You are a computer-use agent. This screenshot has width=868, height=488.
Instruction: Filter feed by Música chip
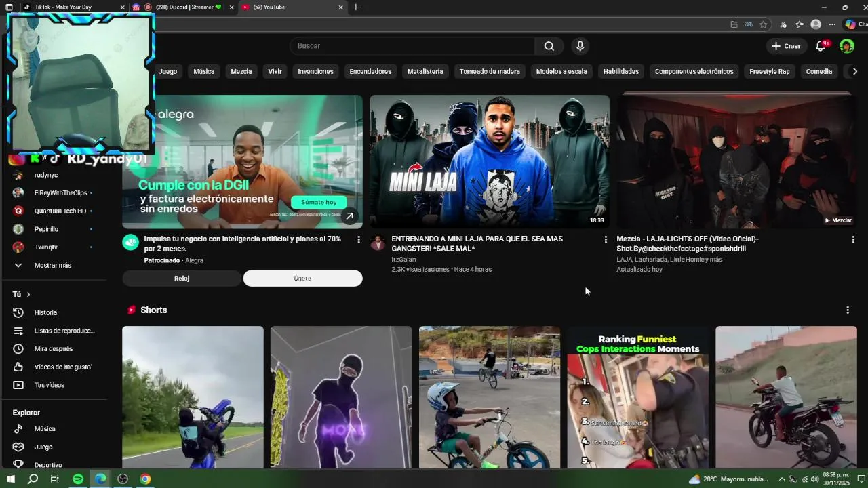click(x=203, y=71)
